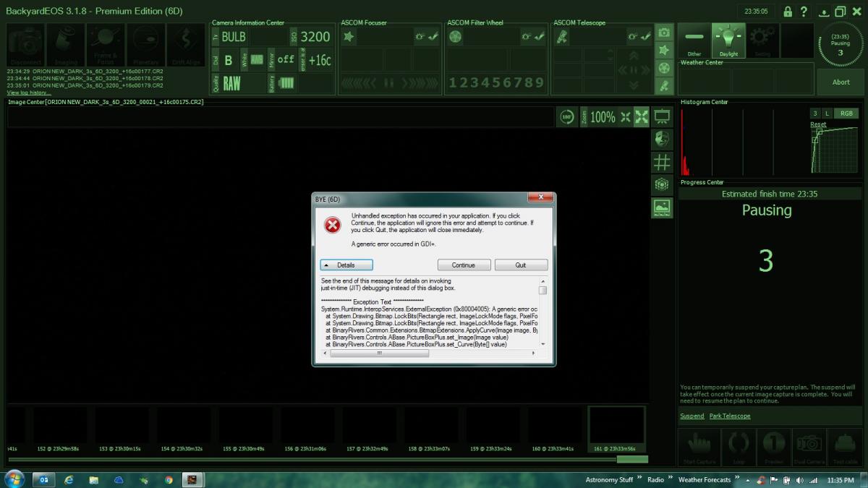The image size is (868, 488).
Task: Click the theater mask icon
Action: tap(662, 139)
